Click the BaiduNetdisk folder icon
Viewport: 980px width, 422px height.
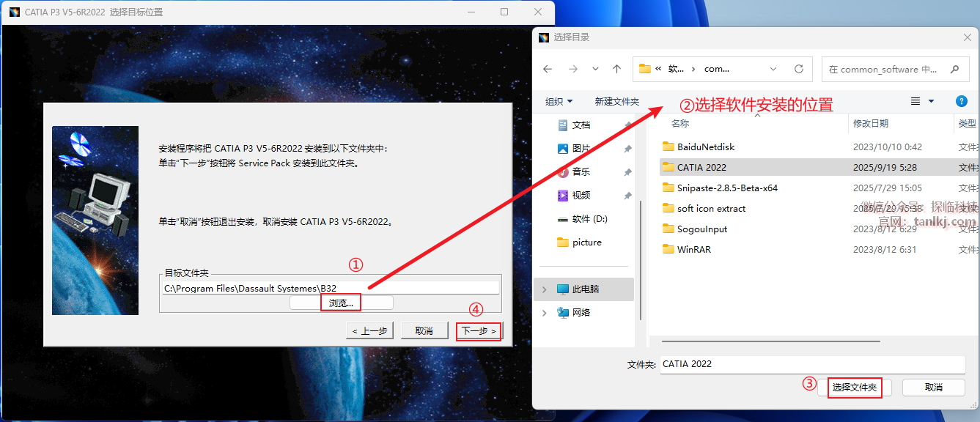668,147
